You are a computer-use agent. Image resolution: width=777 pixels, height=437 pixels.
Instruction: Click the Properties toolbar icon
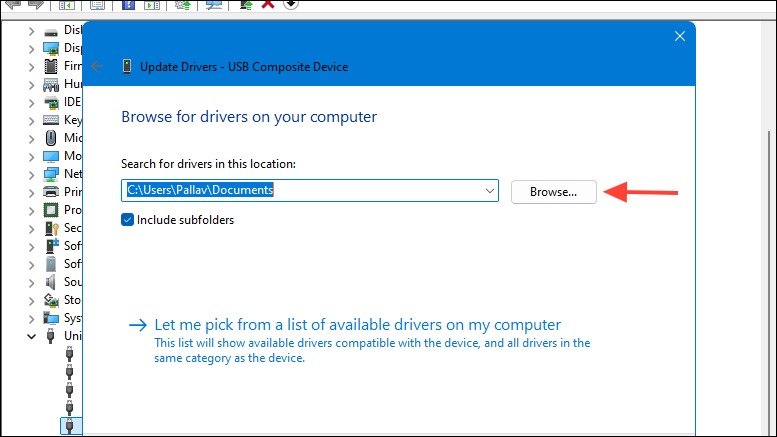click(x=98, y=4)
